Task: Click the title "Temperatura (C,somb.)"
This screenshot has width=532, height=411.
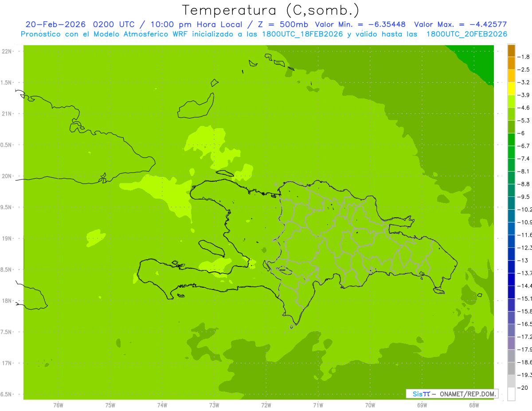Action: [271, 11]
